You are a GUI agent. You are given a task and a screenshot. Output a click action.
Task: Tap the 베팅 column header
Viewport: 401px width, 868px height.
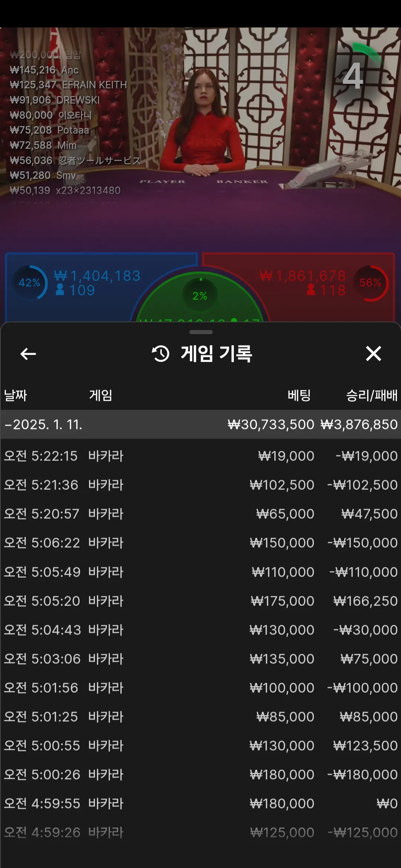(299, 395)
